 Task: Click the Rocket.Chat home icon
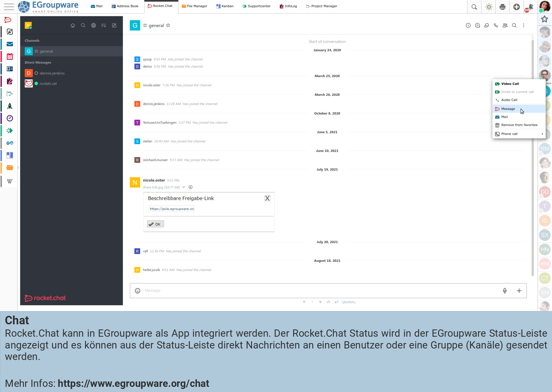[x=73, y=25]
